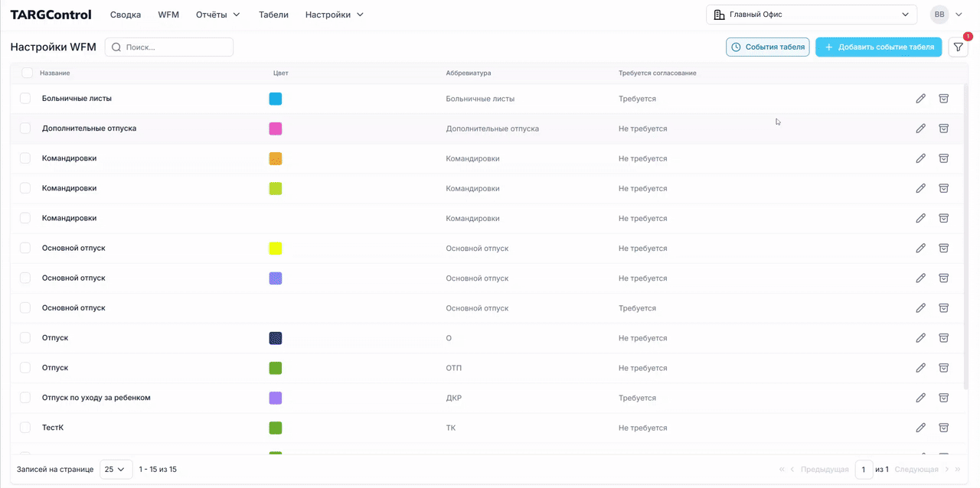Viewport: 980px width, 488px height.
Task: Click pencil icon for Отпуск по уходу за ребенком
Action: click(920, 398)
